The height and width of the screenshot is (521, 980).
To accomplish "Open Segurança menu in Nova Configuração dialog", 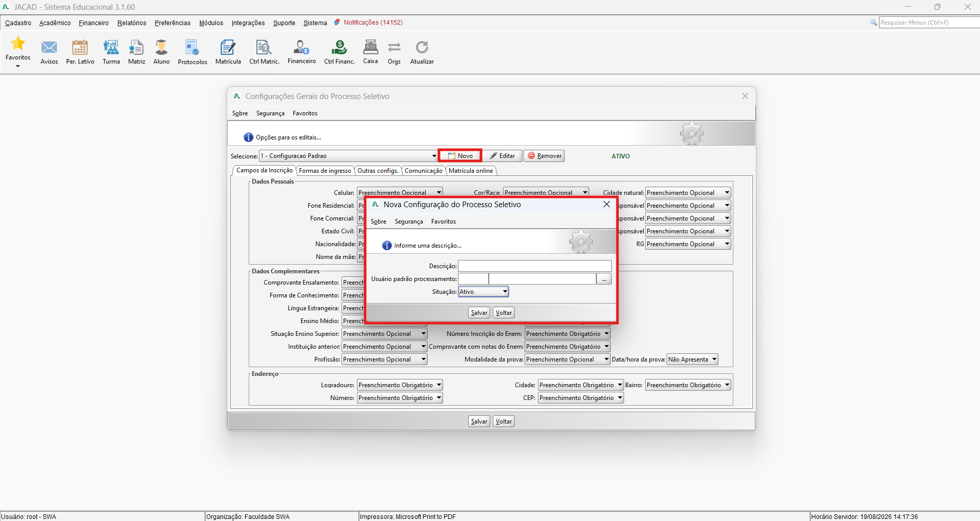I will coord(409,222).
